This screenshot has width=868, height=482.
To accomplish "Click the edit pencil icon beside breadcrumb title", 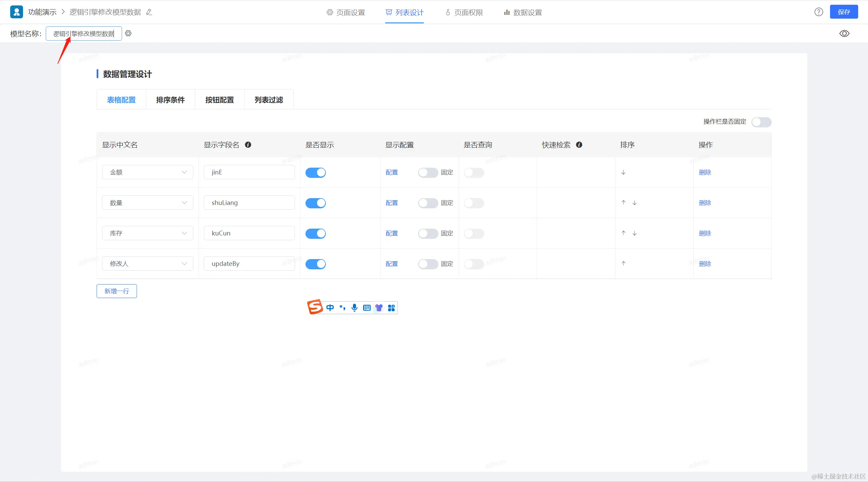I will (149, 12).
